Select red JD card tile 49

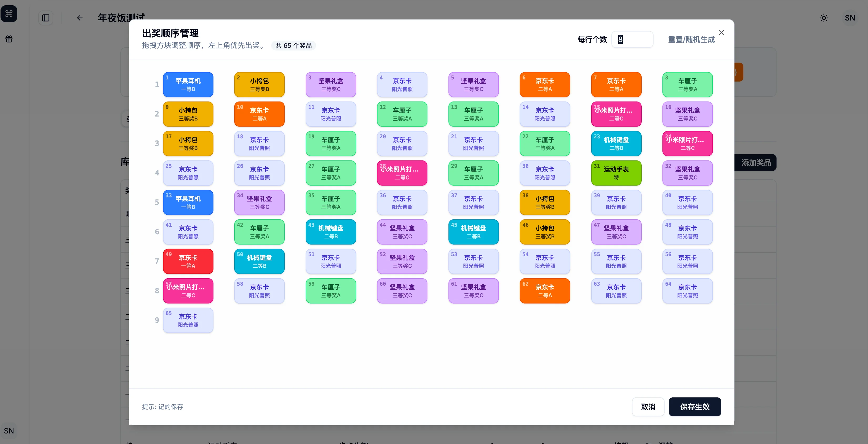pos(188,261)
